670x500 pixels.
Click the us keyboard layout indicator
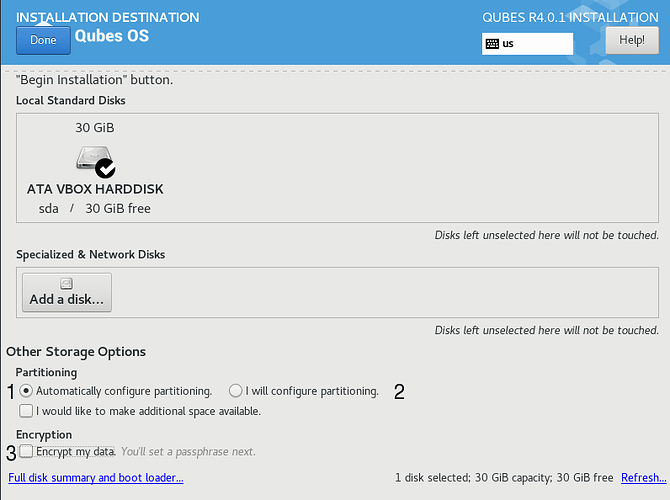[527, 44]
